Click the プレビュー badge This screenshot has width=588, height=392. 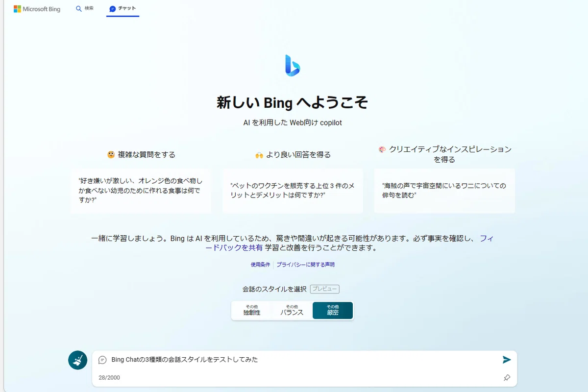pyautogui.click(x=325, y=289)
